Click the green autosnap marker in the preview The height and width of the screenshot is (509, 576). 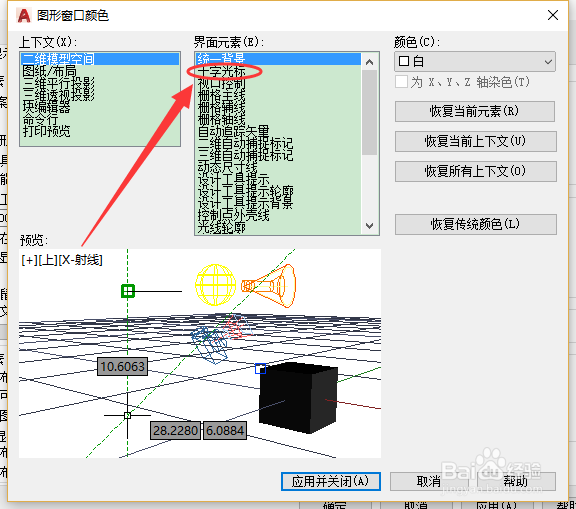pyautogui.click(x=128, y=291)
